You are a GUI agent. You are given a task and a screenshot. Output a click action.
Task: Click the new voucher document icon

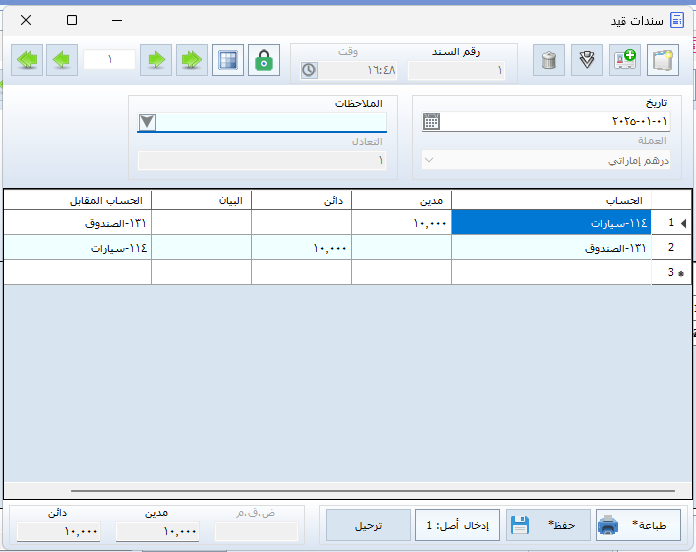(x=664, y=60)
